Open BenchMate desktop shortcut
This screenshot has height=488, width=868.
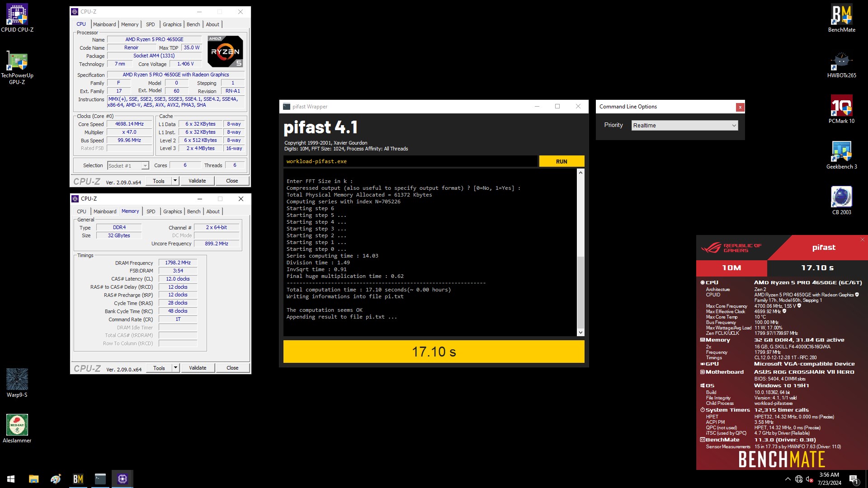point(841,18)
